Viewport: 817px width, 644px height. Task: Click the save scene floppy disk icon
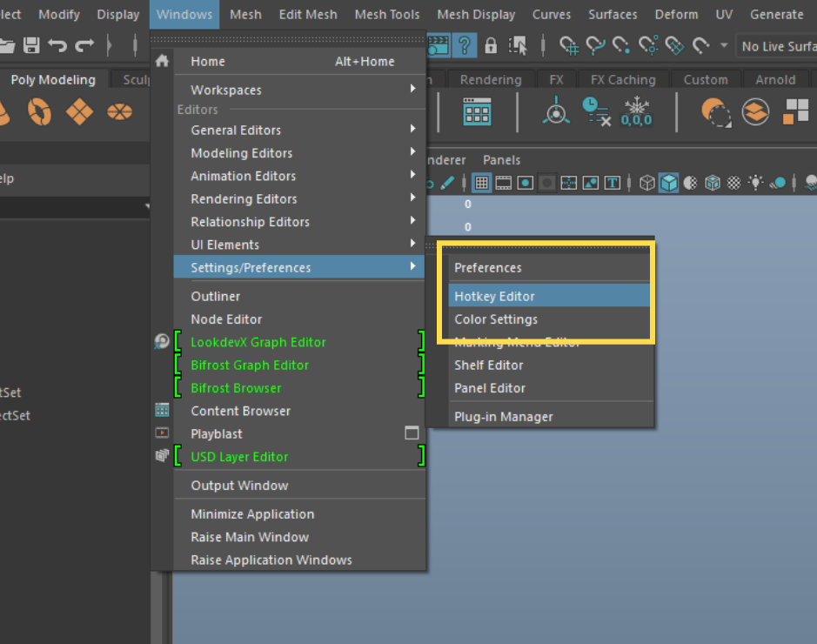[x=31, y=45]
